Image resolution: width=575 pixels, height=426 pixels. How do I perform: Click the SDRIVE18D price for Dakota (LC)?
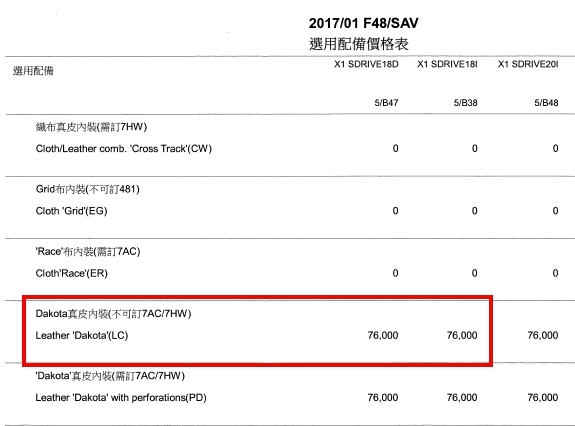point(383,335)
